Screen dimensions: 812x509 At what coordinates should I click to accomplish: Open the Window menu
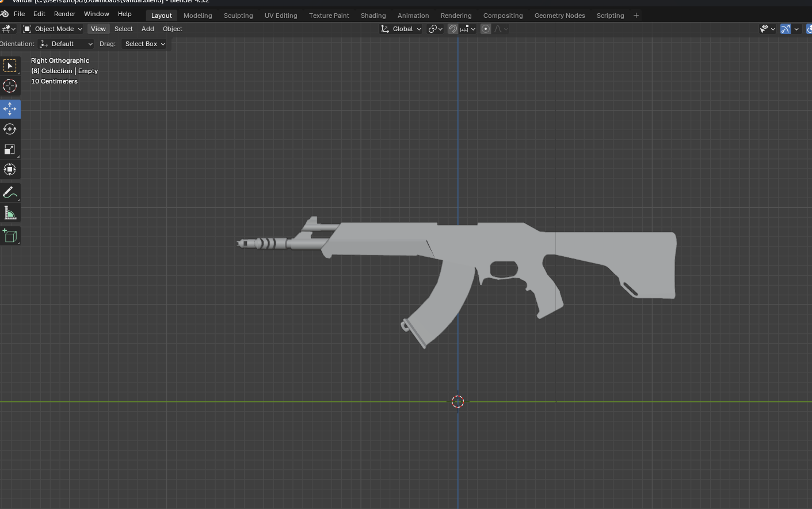click(x=96, y=14)
